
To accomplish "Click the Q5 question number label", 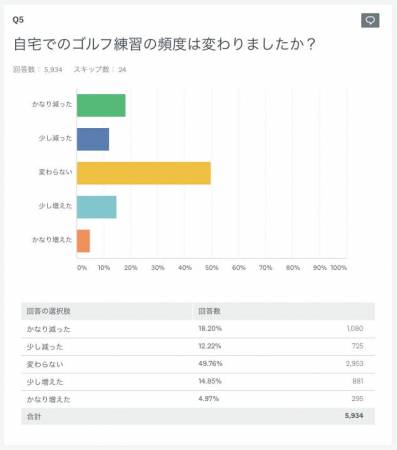I will (x=18, y=20).
